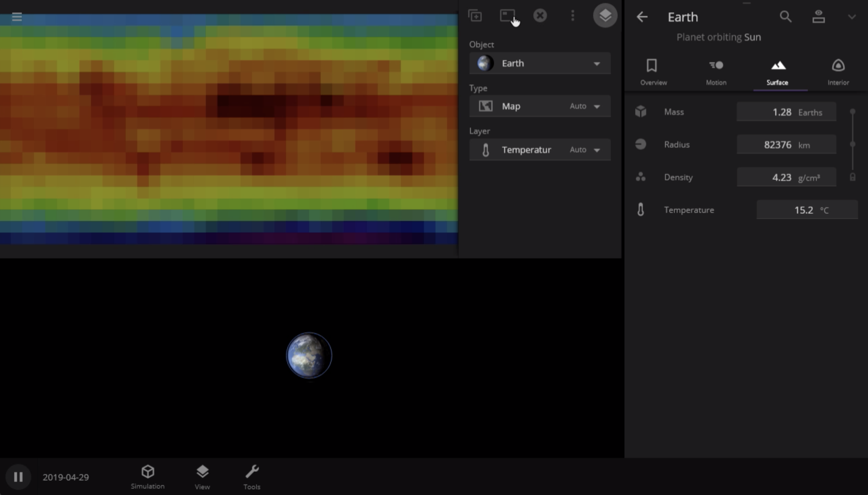The image size is (868, 495).
Task: Toggle the round layers button
Action: [605, 16]
